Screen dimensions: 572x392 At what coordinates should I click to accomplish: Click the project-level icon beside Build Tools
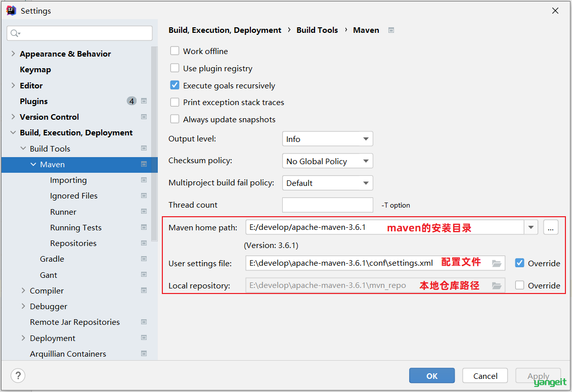[144, 149]
